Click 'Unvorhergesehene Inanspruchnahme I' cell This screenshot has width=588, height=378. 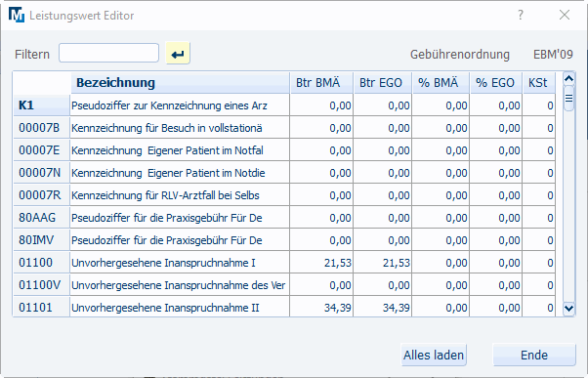tap(180, 263)
